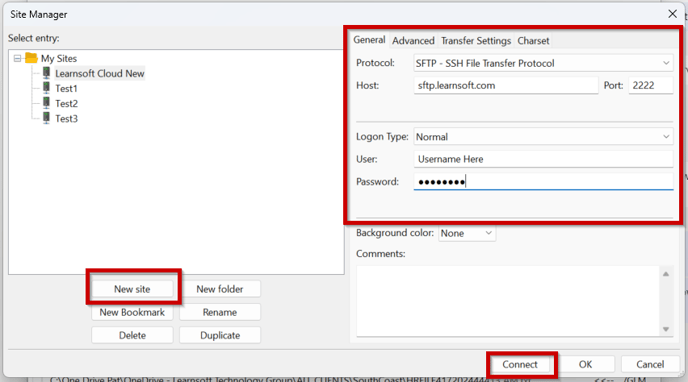Image resolution: width=688 pixels, height=382 pixels.
Task: Click the New Bookmark button
Action: (132, 312)
